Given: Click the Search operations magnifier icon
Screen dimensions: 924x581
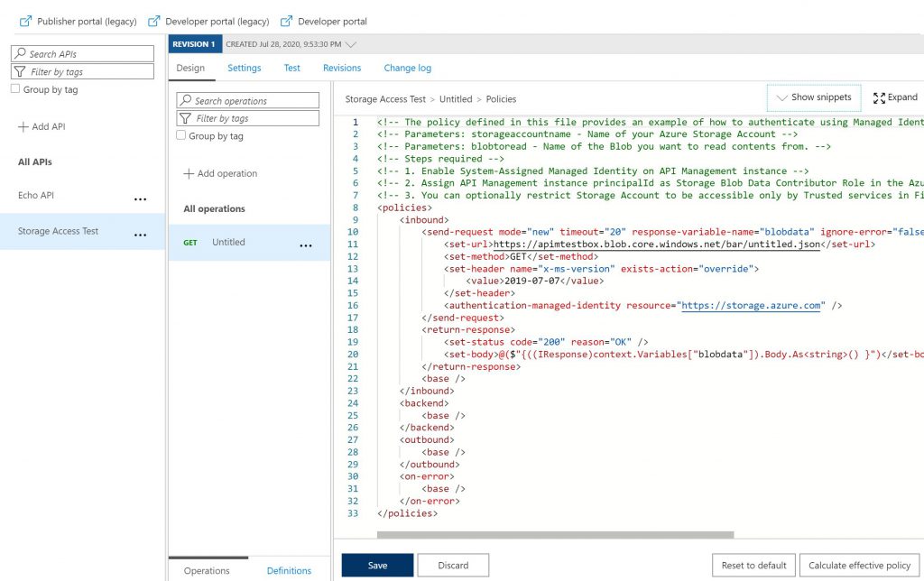Looking at the screenshot, I should [186, 100].
